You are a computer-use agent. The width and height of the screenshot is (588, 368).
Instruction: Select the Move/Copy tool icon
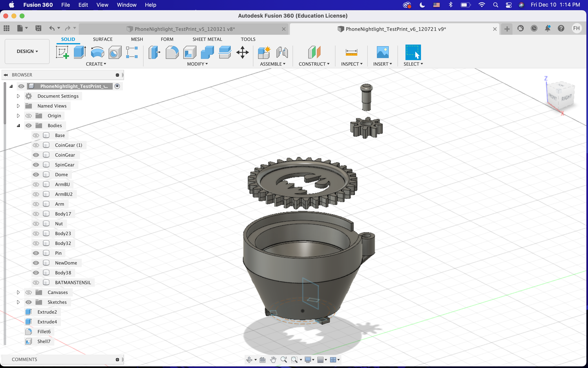point(243,52)
